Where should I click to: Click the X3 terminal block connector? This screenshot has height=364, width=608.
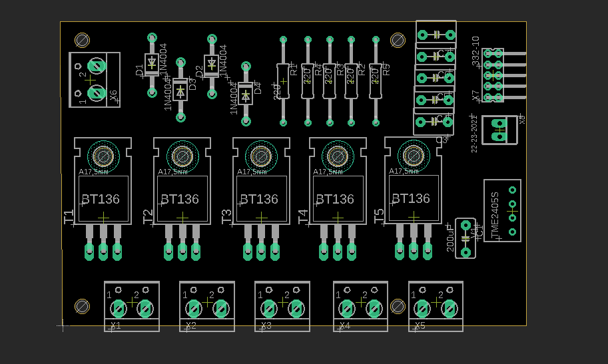coord(282,307)
